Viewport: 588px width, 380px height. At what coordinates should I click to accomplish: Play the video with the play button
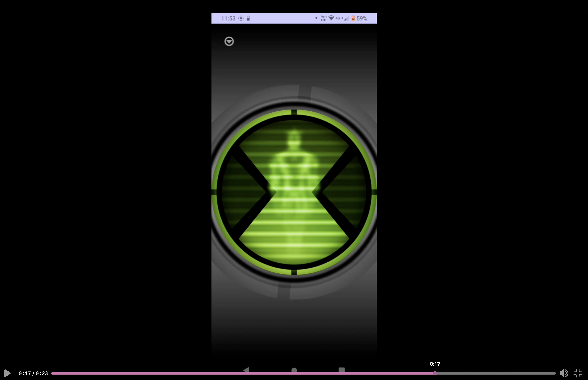(x=7, y=373)
